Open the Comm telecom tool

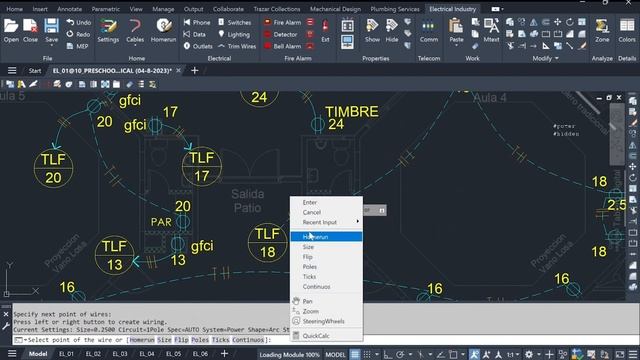(429, 31)
